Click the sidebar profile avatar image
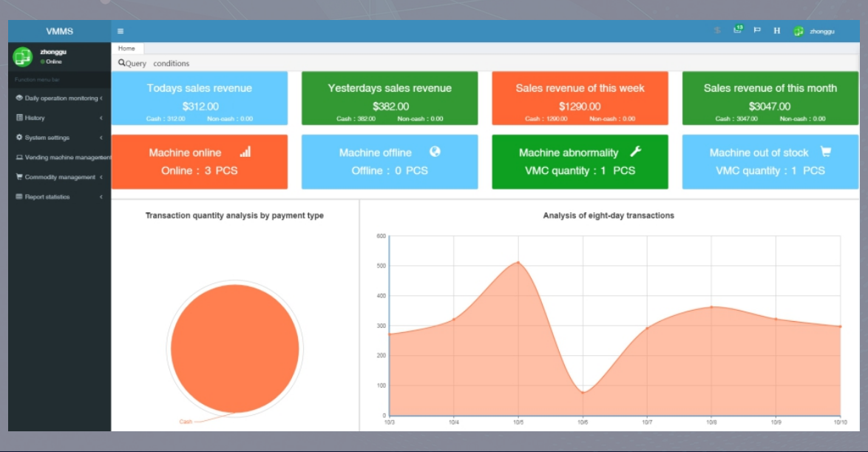Image resolution: width=868 pixels, height=452 pixels. [x=23, y=56]
